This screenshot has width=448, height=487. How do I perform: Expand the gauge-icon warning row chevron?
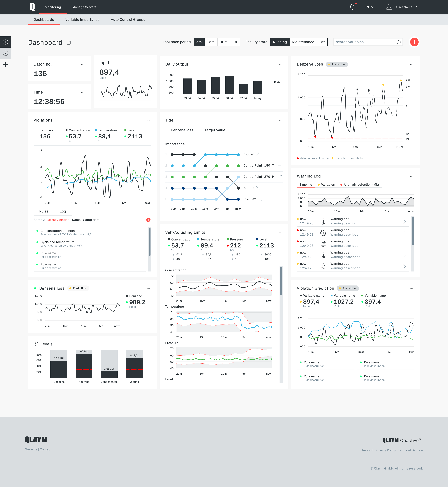click(404, 233)
